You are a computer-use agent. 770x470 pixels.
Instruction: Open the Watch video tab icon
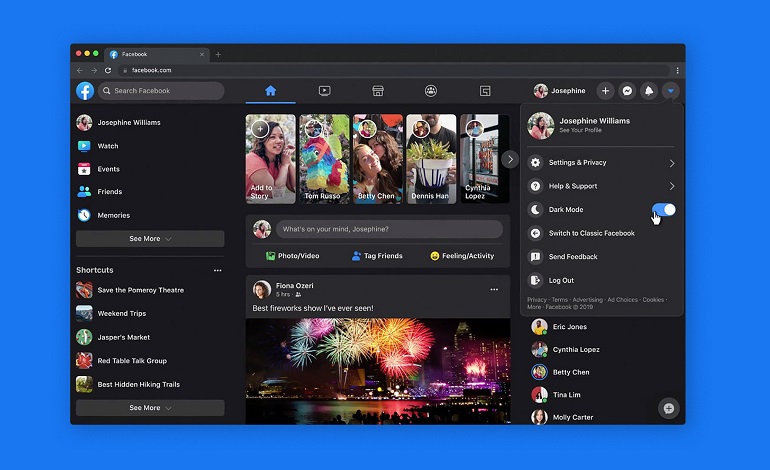[324, 91]
